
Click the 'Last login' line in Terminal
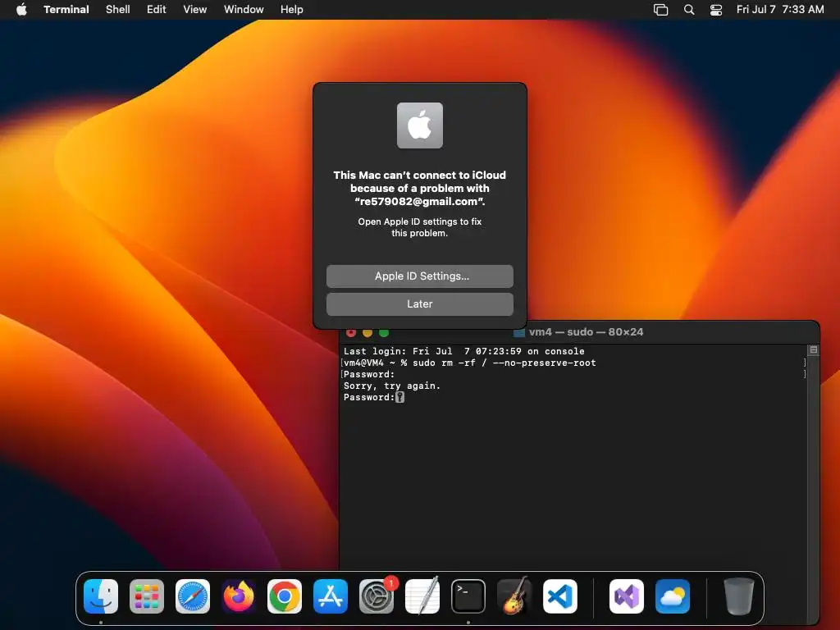pyautogui.click(x=464, y=351)
